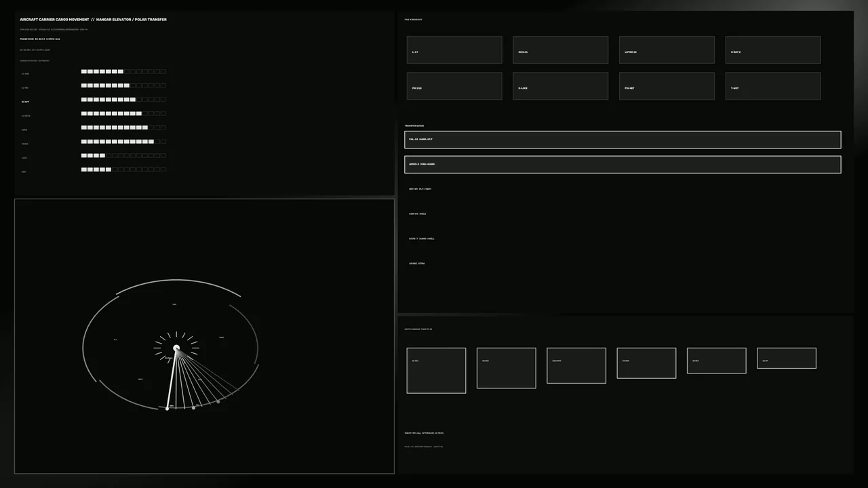
Task: Click the E1 FWD segmented level bar
Action: point(123,71)
